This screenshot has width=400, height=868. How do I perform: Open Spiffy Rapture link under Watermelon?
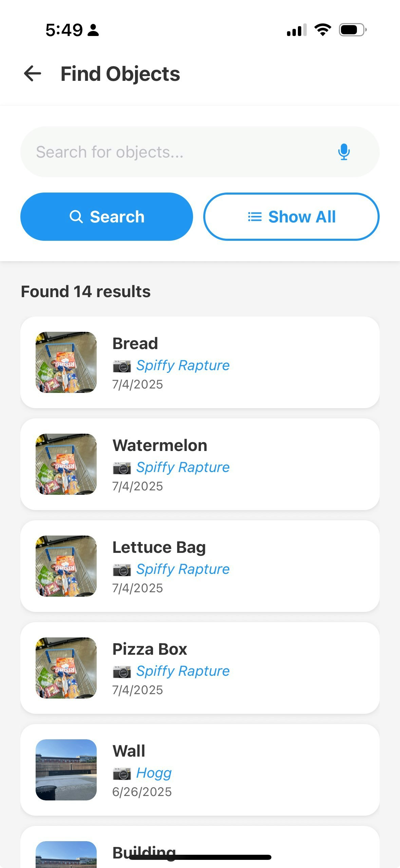pyautogui.click(x=183, y=467)
